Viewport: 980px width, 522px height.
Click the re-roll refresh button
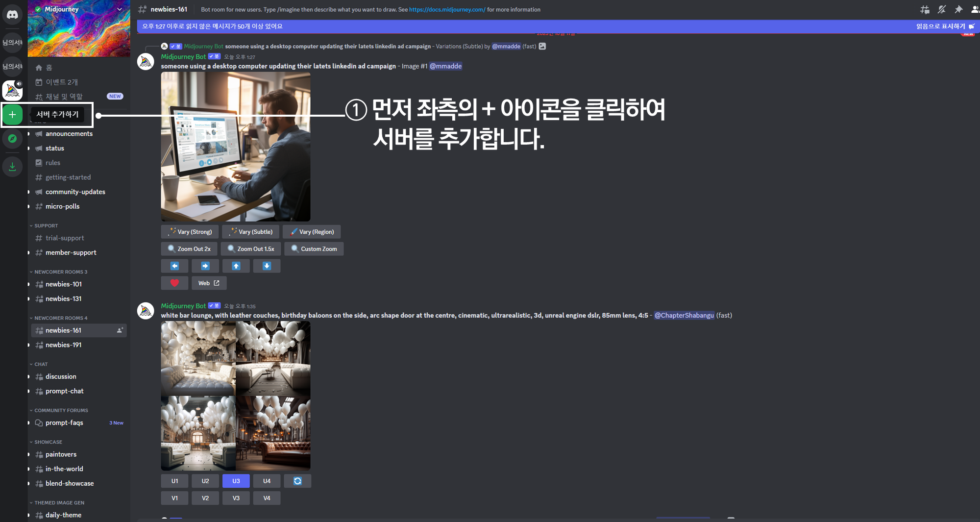pos(297,481)
